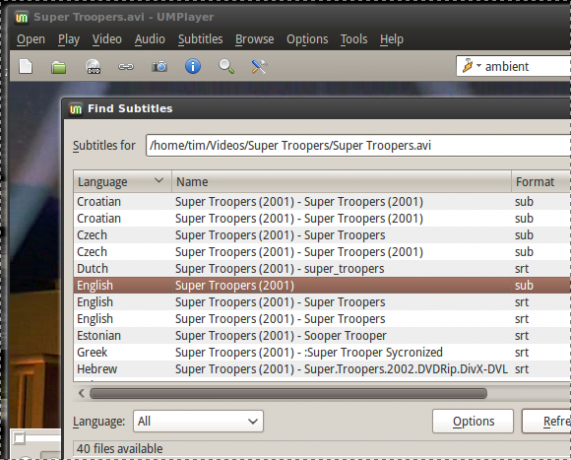This screenshot has height=460, width=571.
Task: Click the new file toolbar icon
Action: click(26, 67)
